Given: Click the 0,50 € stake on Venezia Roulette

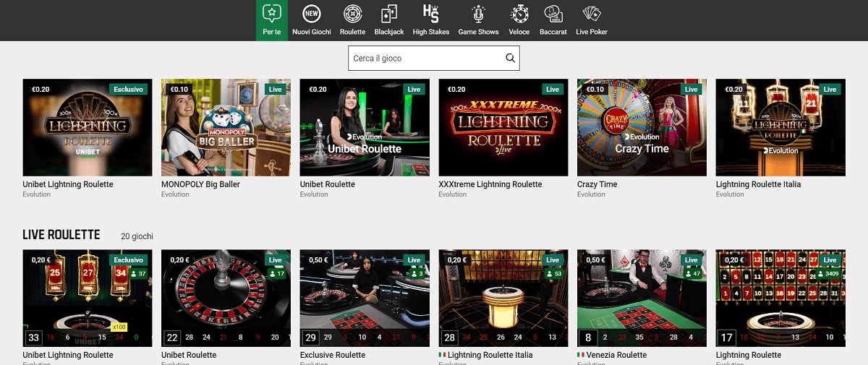Looking at the screenshot, I should click(595, 260).
